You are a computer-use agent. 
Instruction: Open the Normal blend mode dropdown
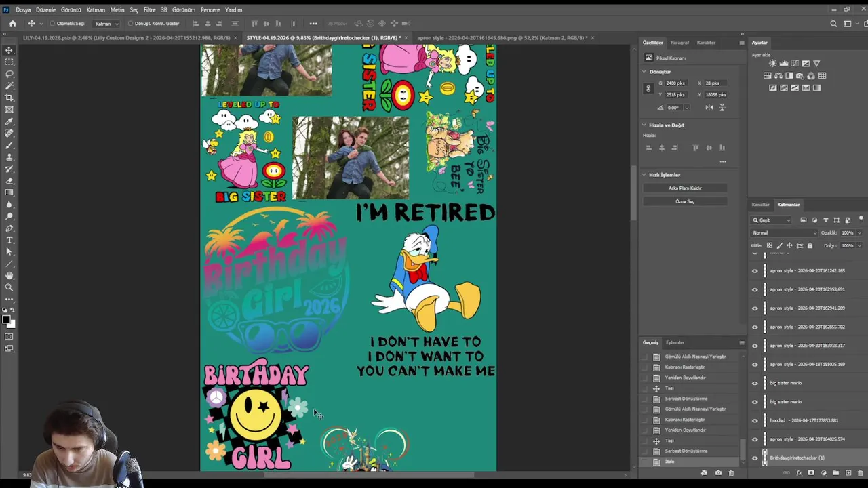coord(785,233)
